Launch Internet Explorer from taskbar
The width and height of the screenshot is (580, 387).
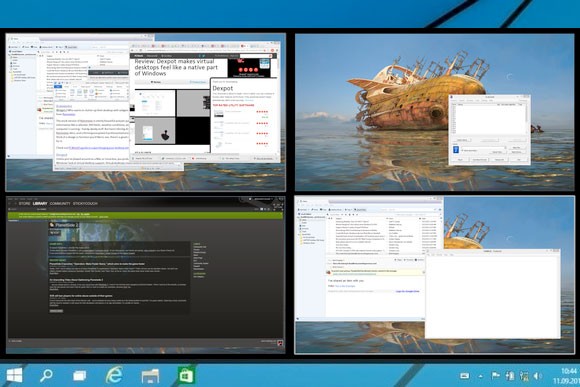tap(114, 376)
